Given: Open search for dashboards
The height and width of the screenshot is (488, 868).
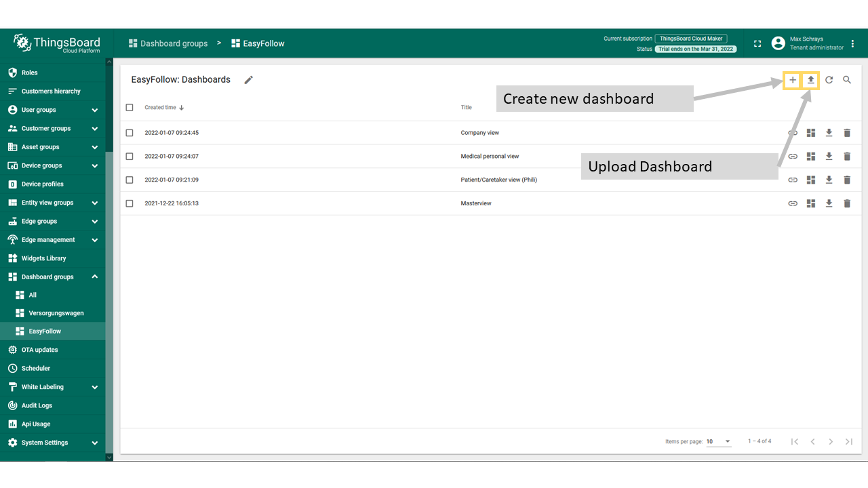Looking at the screenshot, I should point(846,80).
